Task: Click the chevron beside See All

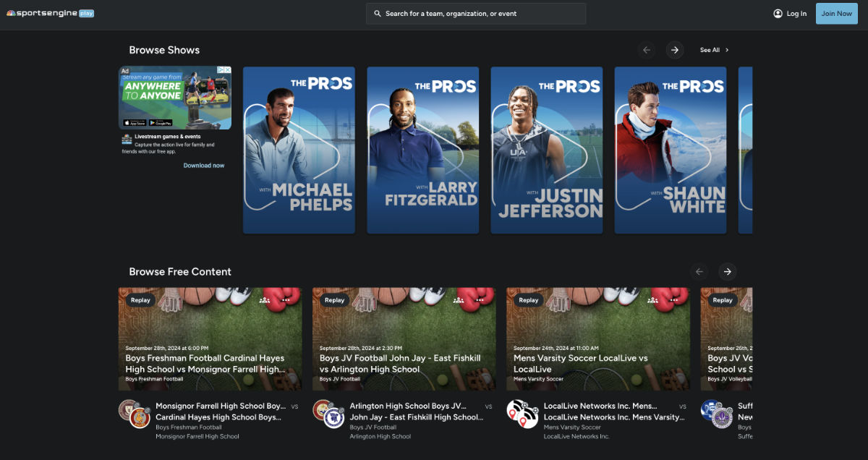Action: pyautogui.click(x=727, y=50)
